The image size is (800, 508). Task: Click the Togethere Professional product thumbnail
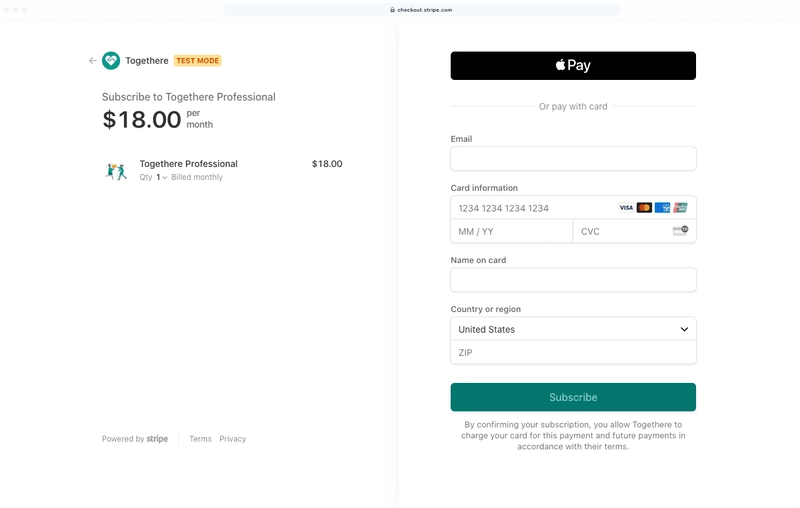tap(117, 170)
